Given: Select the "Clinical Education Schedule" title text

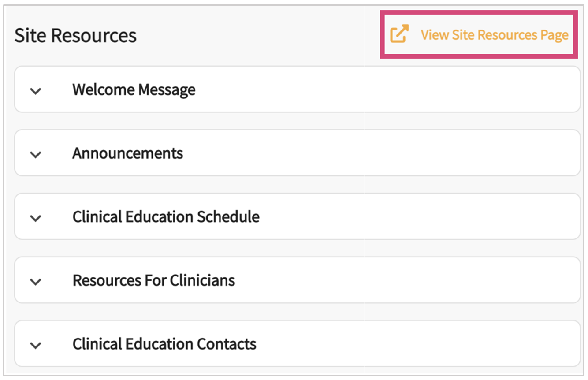Looking at the screenshot, I should (166, 216).
